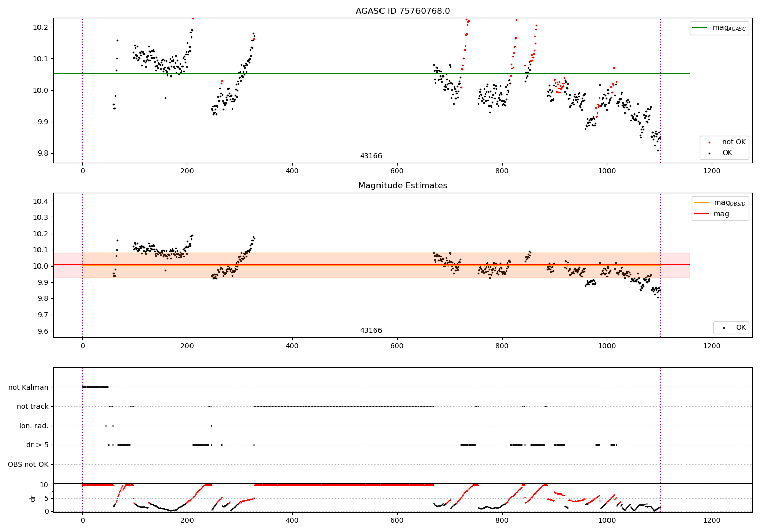Click the orange mag OBSID legend line swatch

click(x=702, y=203)
